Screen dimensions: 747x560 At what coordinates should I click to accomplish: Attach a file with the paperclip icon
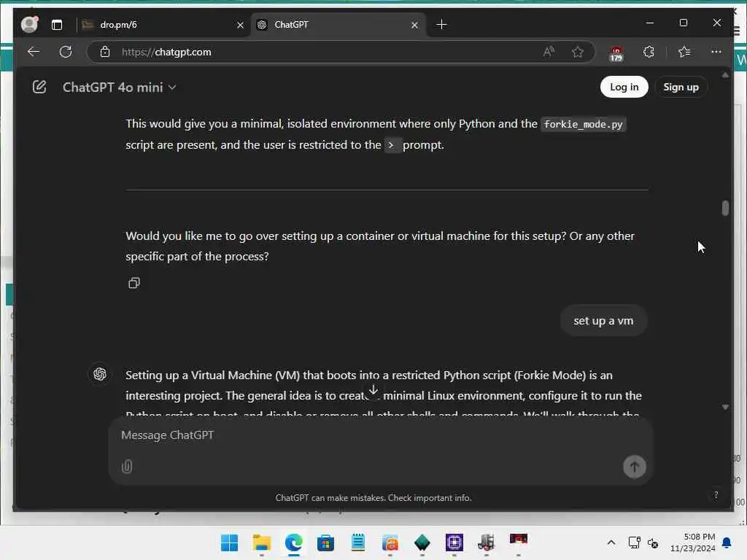click(127, 466)
